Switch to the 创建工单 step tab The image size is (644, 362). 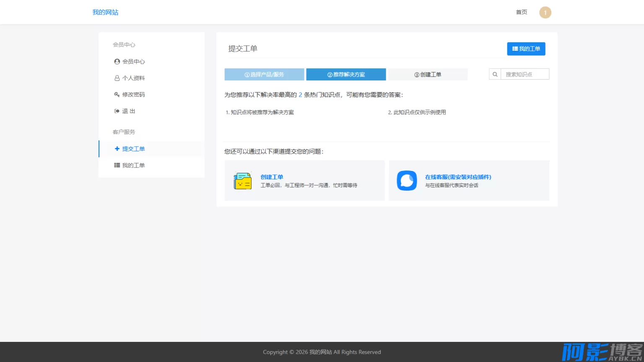tap(428, 75)
